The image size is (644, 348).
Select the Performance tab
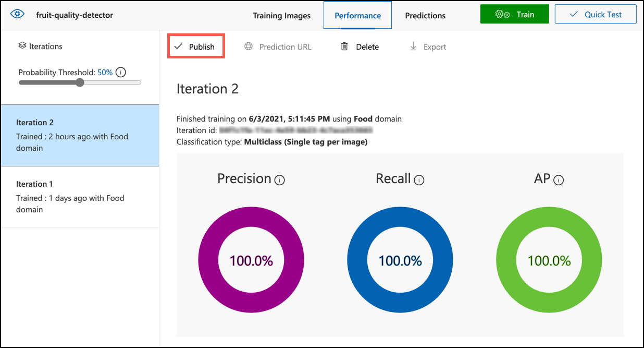tap(357, 16)
